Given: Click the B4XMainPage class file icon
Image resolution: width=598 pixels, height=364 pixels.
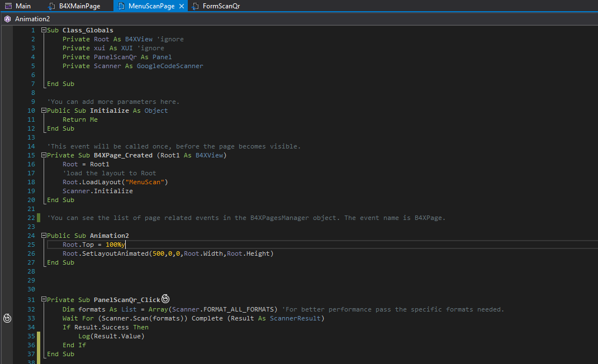Looking at the screenshot, I should pyautogui.click(x=51, y=6).
